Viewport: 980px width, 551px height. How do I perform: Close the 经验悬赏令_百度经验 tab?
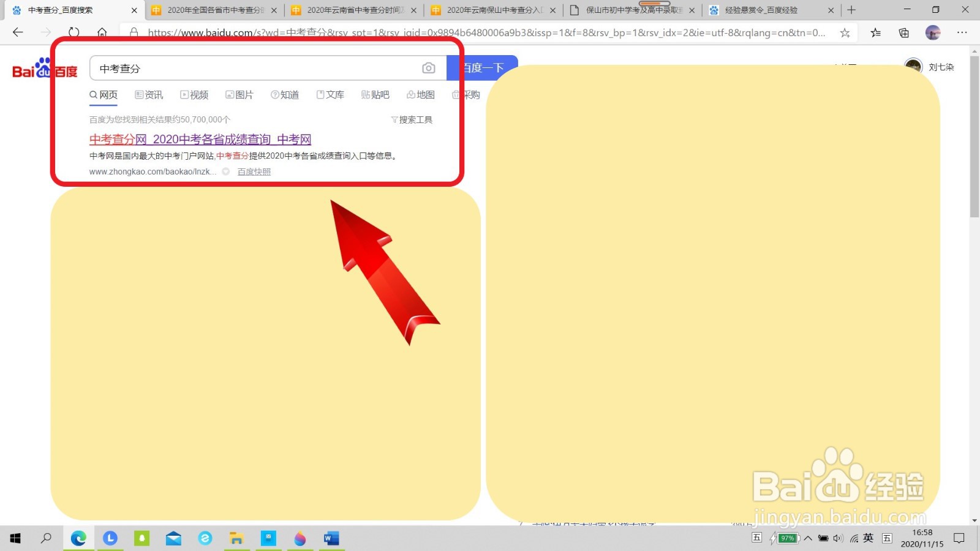coord(831,10)
